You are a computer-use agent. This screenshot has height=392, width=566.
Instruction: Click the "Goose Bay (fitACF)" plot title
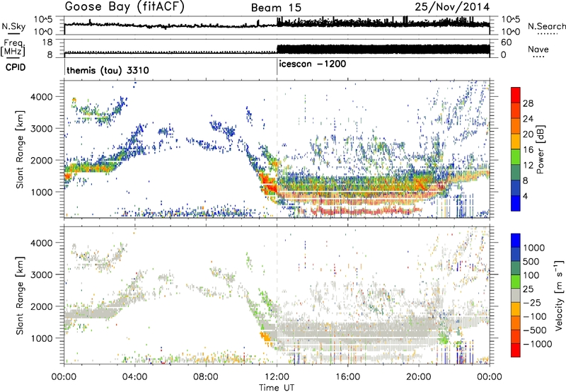coord(125,7)
